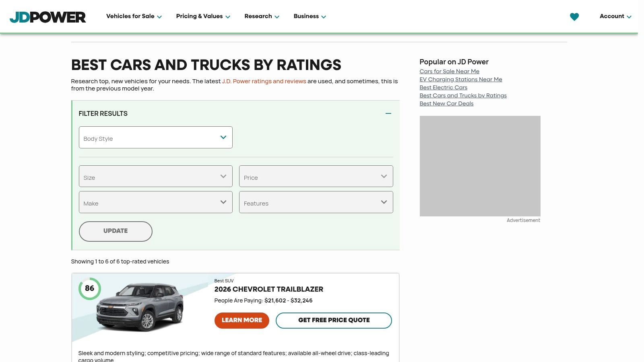Image resolution: width=644 pixels, height=362 pixels.
Task: Expand the Body Style dropdown
Action: point(156,138)
